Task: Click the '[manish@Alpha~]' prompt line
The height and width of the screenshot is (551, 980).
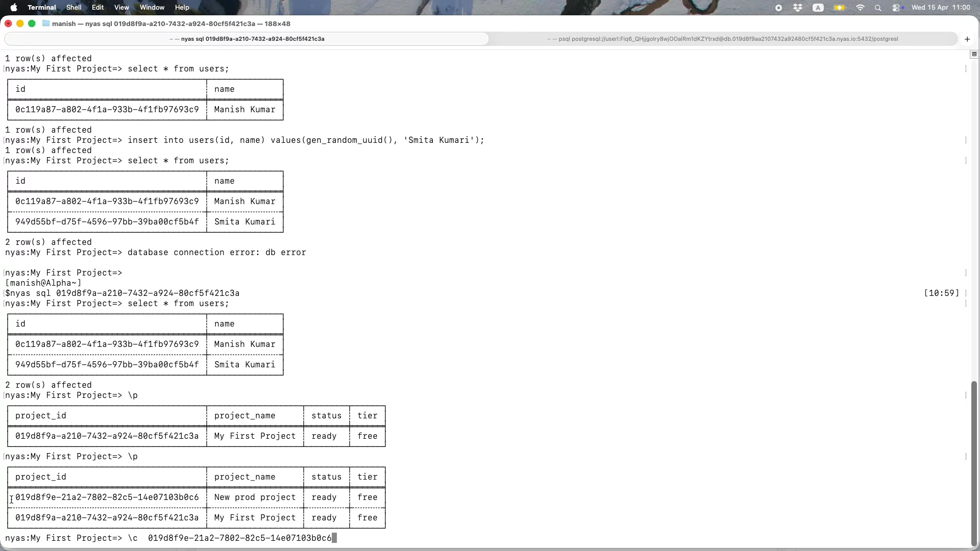Action: click(x=43, y=283)
